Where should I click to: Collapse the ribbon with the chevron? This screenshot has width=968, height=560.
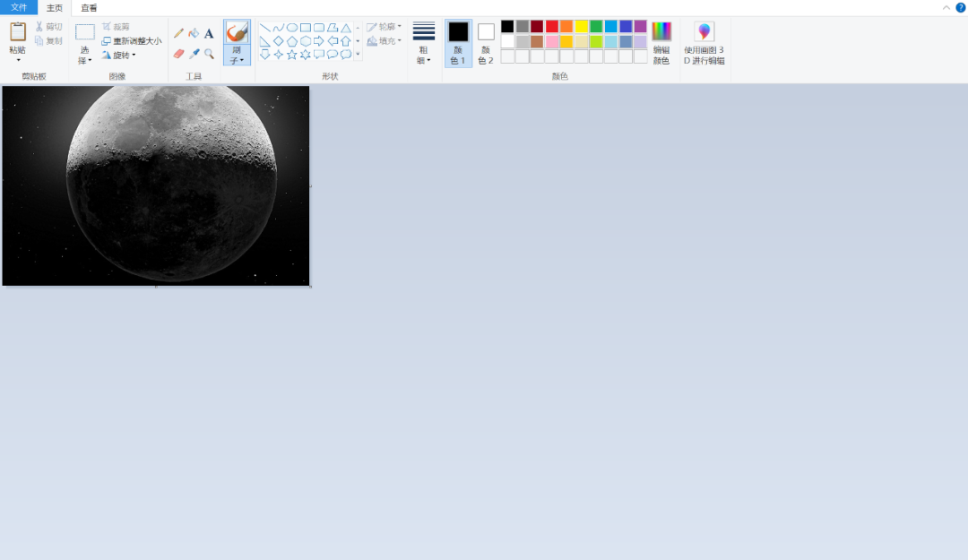click(x=946, y=7)
